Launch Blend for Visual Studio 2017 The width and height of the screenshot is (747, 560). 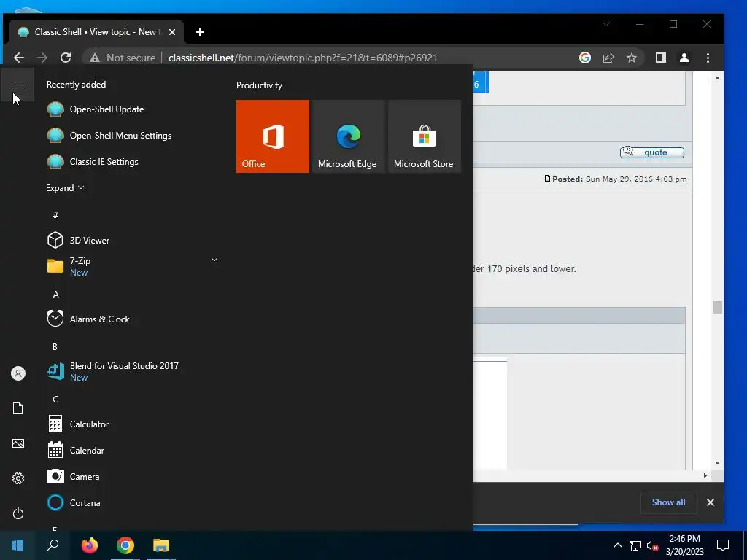pos(113,371)
